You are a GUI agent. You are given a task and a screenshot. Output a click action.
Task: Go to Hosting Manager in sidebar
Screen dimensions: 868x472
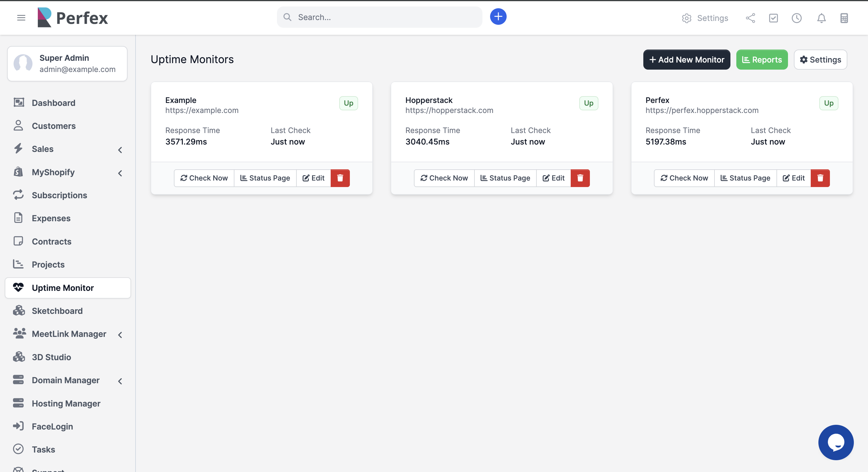point(66,403)
